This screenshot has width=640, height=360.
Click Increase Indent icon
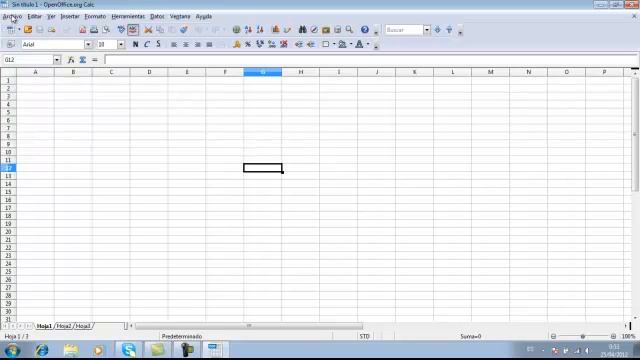pos(311,44)
